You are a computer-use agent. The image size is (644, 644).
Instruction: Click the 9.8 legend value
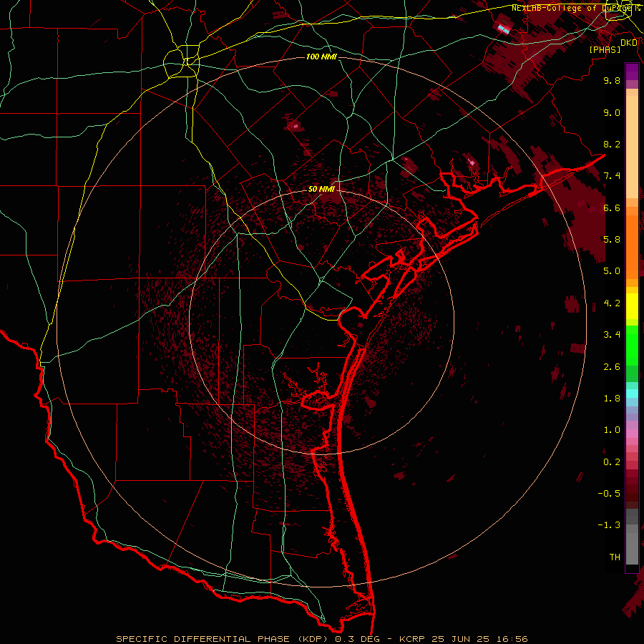[x=612, y=80]
